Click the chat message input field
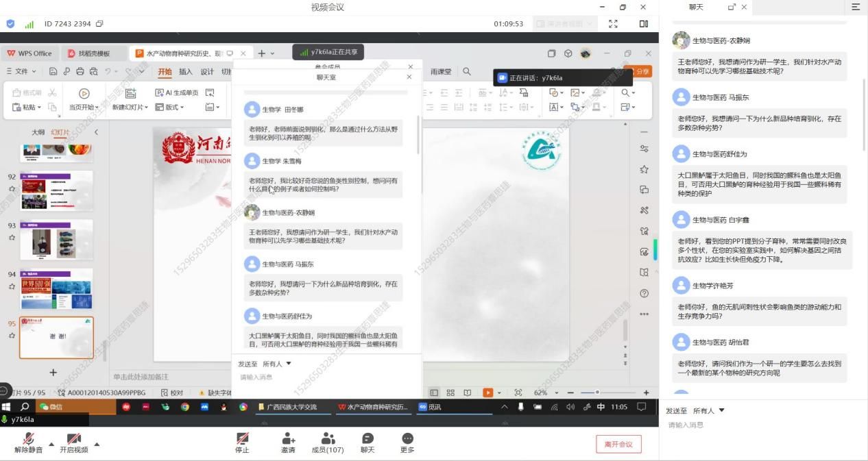The image size is (868, 461). tap(754, 425)
